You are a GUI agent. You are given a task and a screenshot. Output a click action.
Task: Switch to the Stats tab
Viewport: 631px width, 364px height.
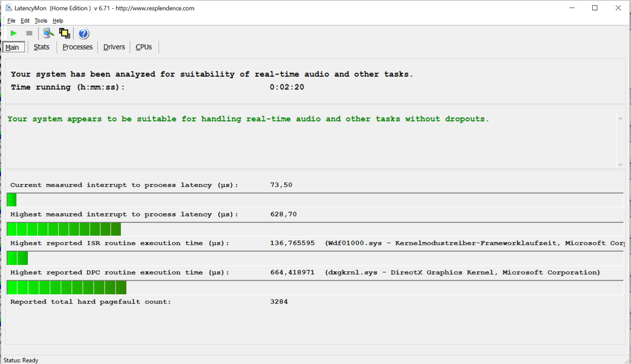point(41,47)
